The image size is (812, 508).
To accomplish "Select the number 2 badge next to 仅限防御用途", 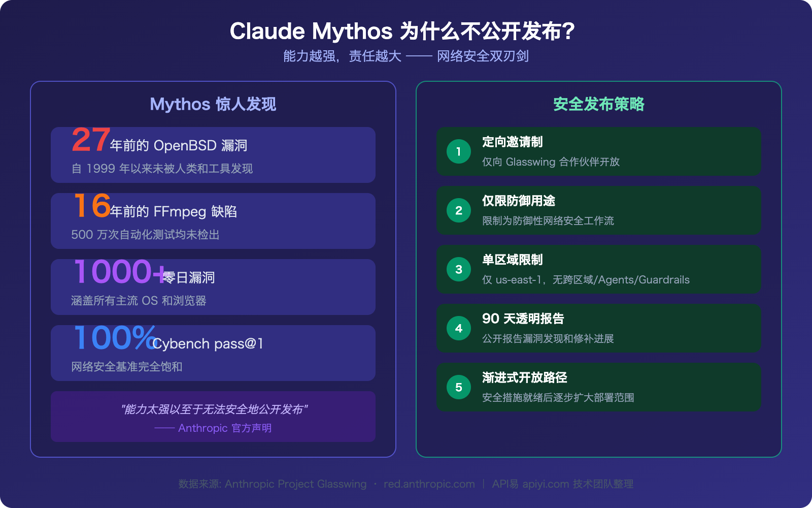I will (458, 210).
